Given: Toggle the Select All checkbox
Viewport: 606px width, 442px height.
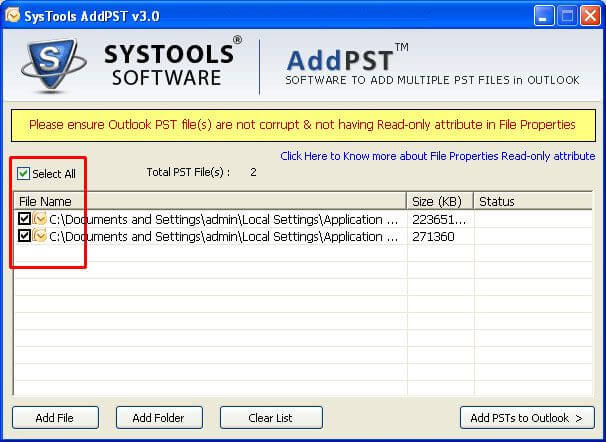Looking at the screenshot, I should click(x=23, y=174).
